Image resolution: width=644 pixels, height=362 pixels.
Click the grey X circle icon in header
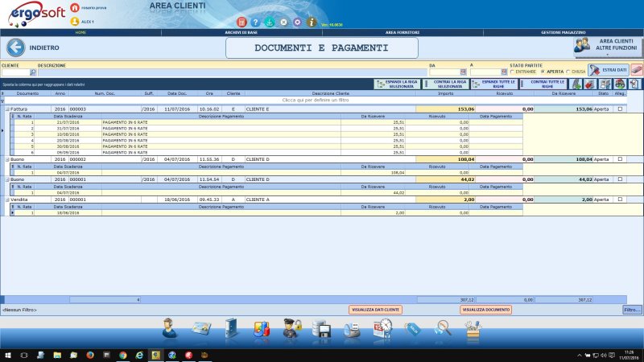coord(283,23)
